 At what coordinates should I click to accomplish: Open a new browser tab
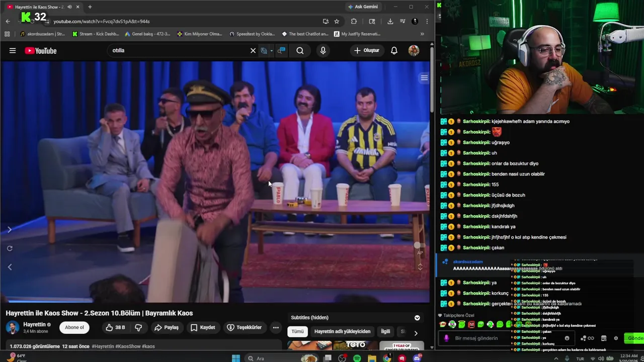coord(90,7)
